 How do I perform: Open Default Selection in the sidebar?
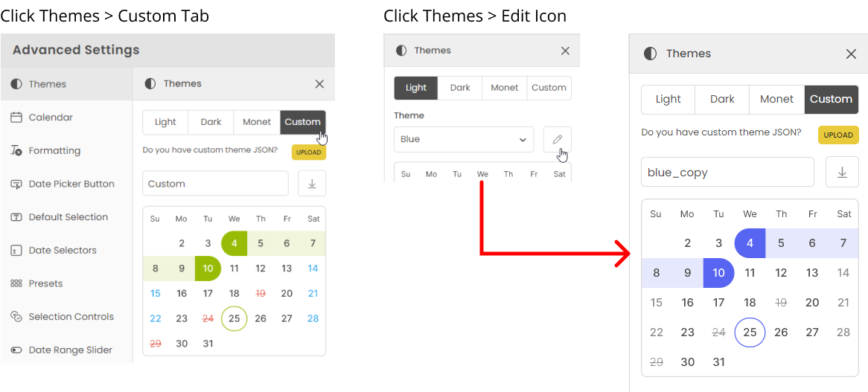[68, 217]
